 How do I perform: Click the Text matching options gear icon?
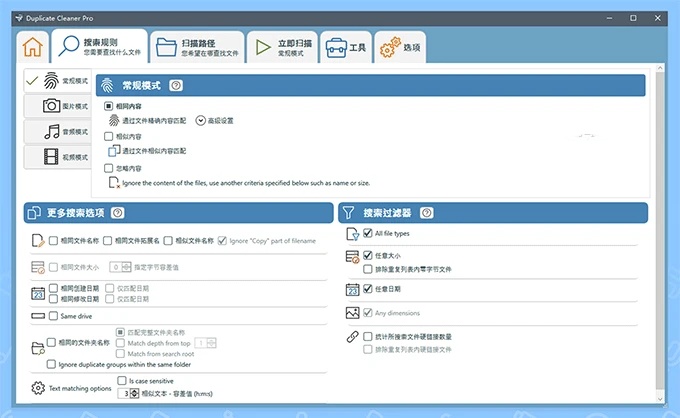[x=38, y=388]
